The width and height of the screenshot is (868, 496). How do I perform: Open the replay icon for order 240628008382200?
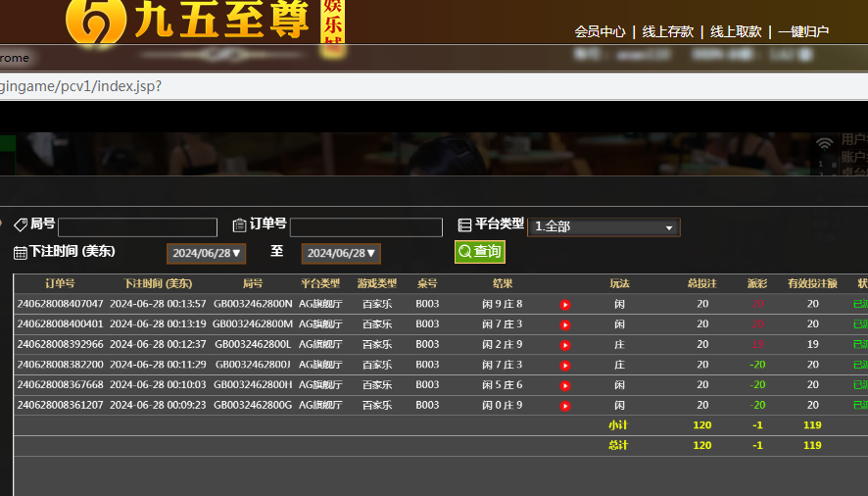(565, 365)
